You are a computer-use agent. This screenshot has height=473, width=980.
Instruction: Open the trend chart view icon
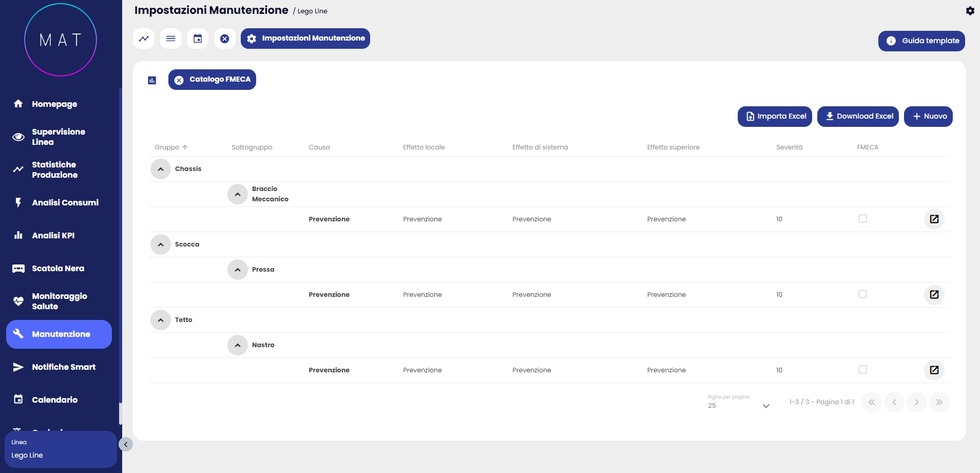tap(144, 39)
